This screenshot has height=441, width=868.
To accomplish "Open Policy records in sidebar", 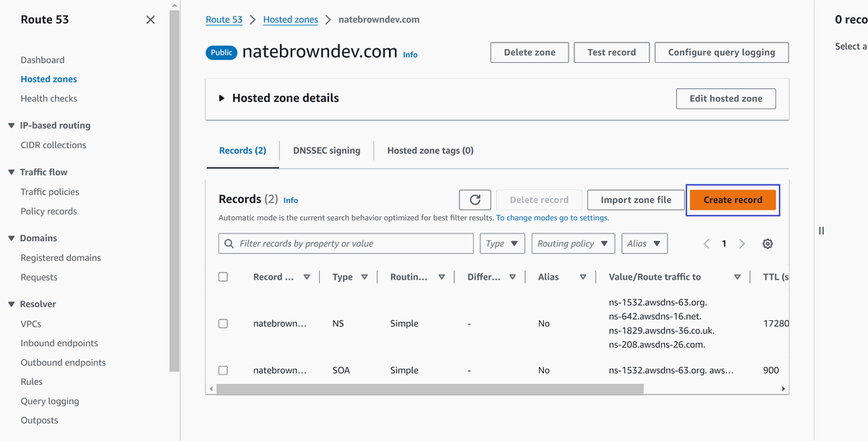I will (48, 212).
